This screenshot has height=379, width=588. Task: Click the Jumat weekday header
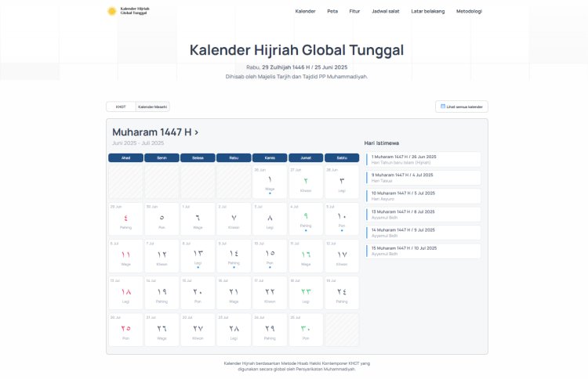306,158
